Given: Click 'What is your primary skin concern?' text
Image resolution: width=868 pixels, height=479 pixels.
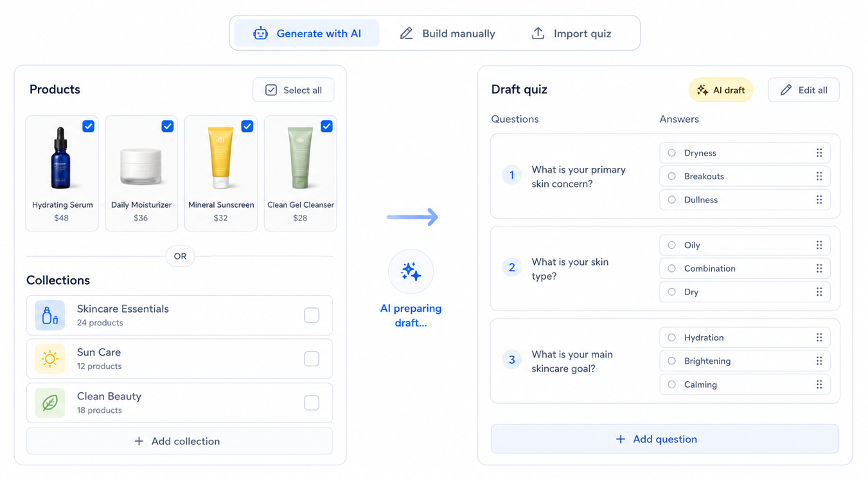Looking at the screenshot, I should click(x=578, y=177).
